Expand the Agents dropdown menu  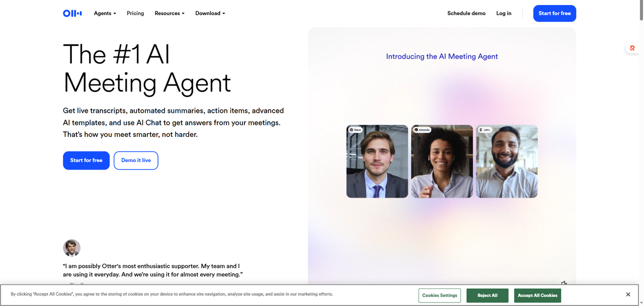(105, 13)
